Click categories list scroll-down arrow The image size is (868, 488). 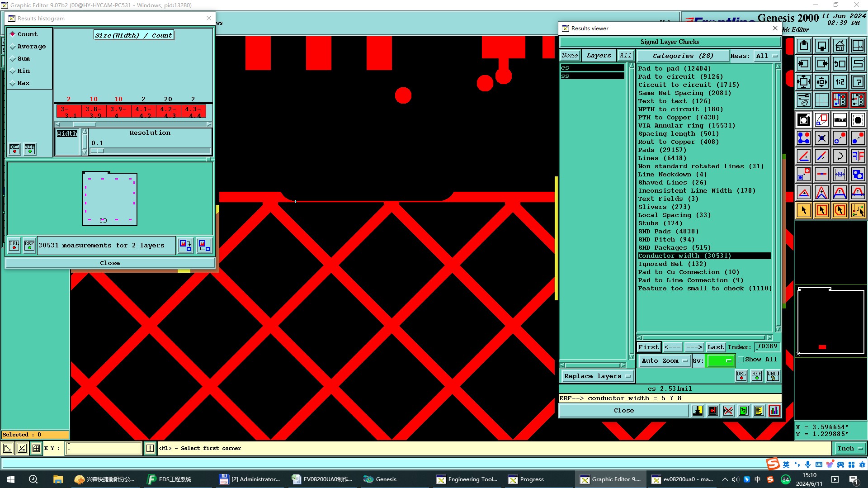click(778, 329)
